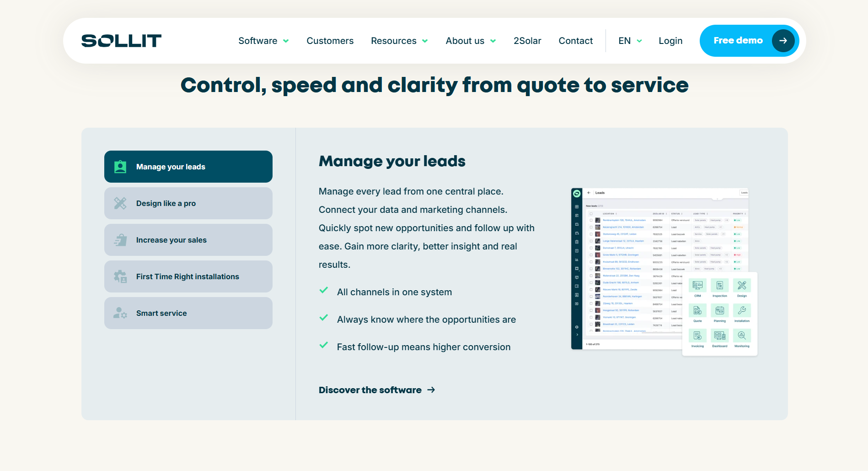Screen dimensions: 868x471
Task: Select the Increase your sales tab
Action: 188,240
